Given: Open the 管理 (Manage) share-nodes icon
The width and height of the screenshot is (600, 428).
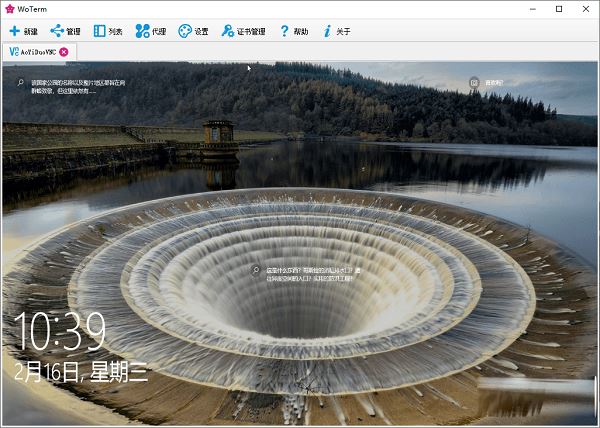Looking at the screenshot, I should [x=57, y=31].
